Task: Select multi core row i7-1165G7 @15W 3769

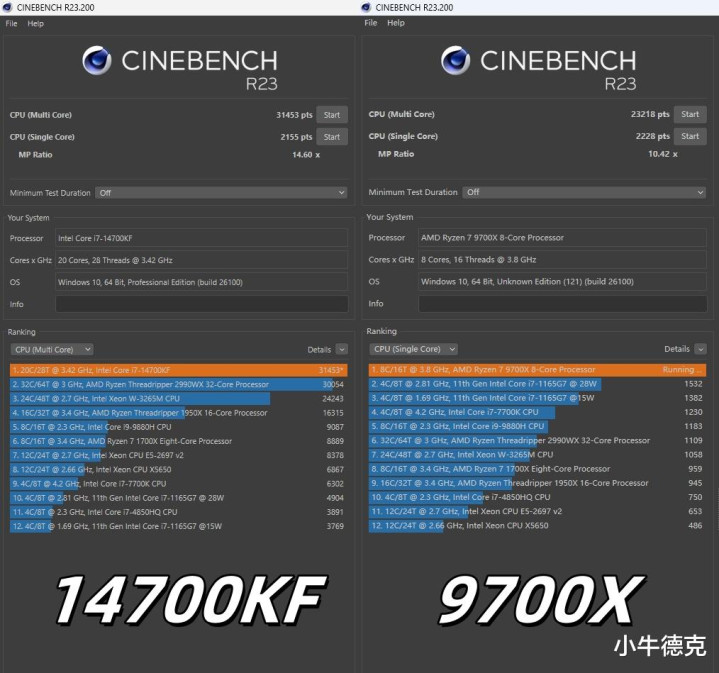Action: (178, 527)
